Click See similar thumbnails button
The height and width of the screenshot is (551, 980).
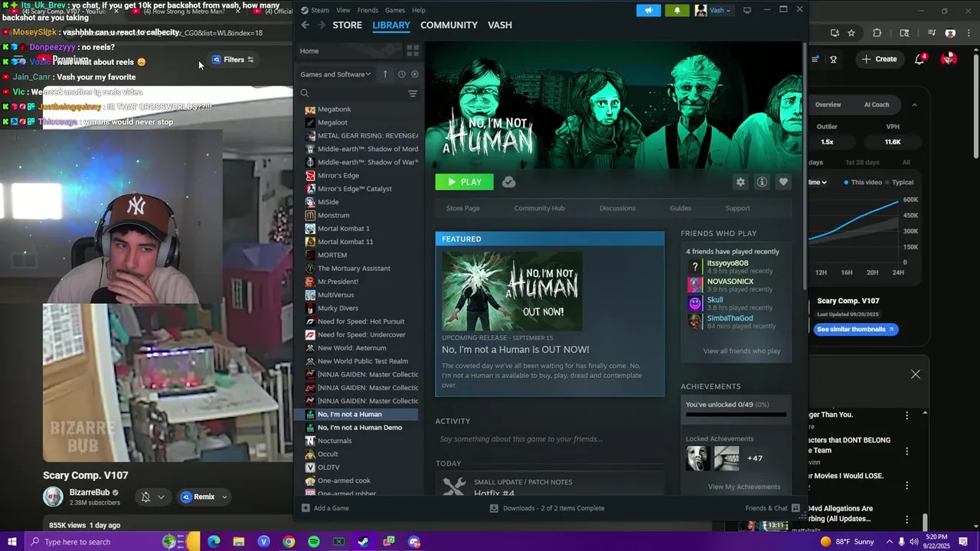pyautogui.click(x=855, y=329)
